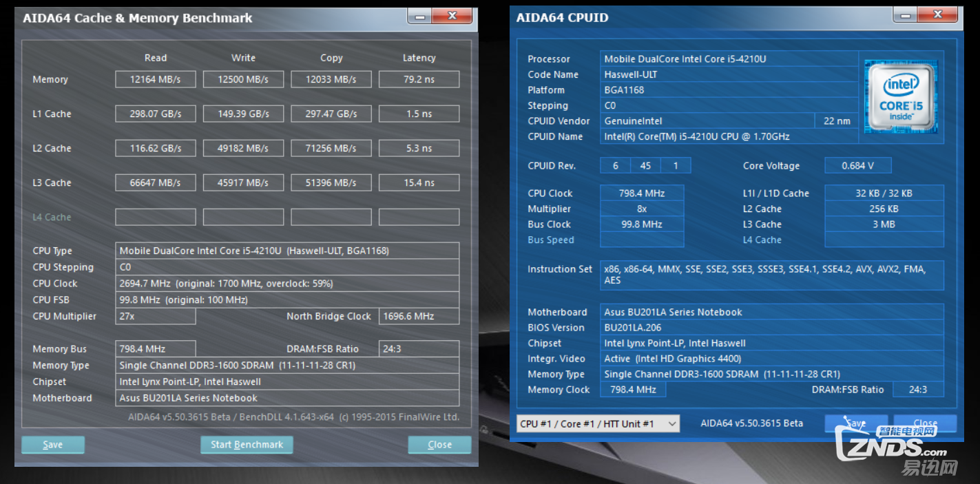Click Core Voltage 0.684 V value
The height and width of the screenshot is (484, 980).
tap(857, 166)
